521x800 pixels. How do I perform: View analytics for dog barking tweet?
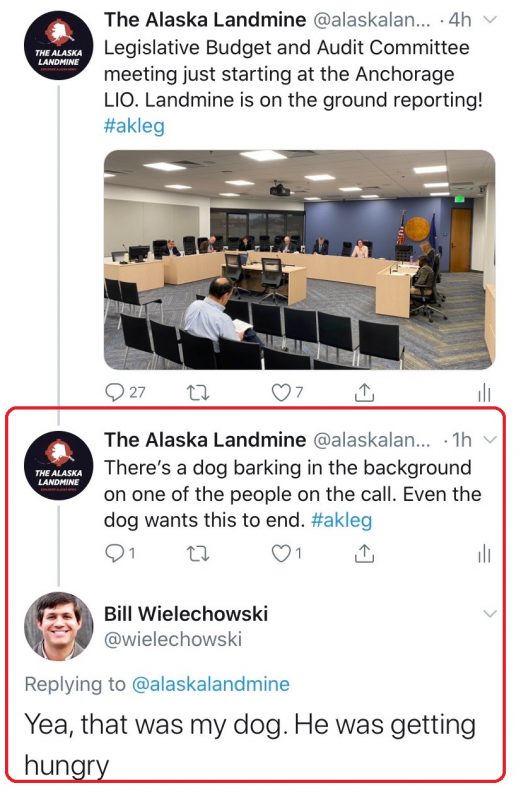484,554
